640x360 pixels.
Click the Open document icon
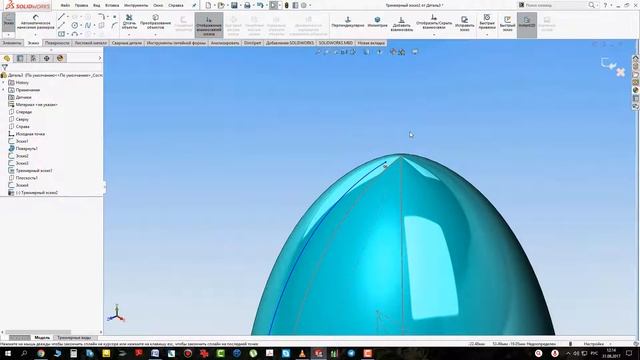click(x=221, y=5)
